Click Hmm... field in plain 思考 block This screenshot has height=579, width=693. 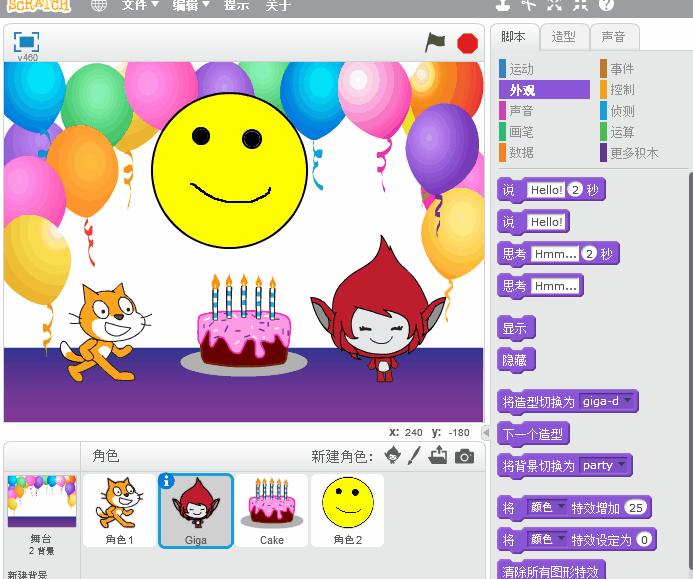(555, 286)
